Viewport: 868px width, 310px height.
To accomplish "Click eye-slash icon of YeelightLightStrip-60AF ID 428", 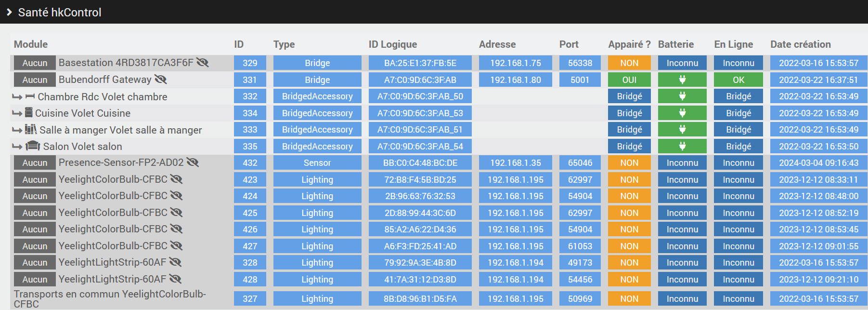I will 175,279.
